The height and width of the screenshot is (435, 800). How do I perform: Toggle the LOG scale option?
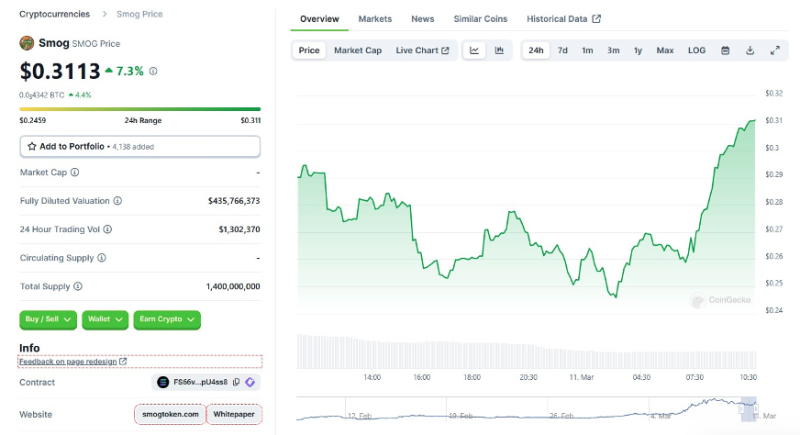coord(696,50)
